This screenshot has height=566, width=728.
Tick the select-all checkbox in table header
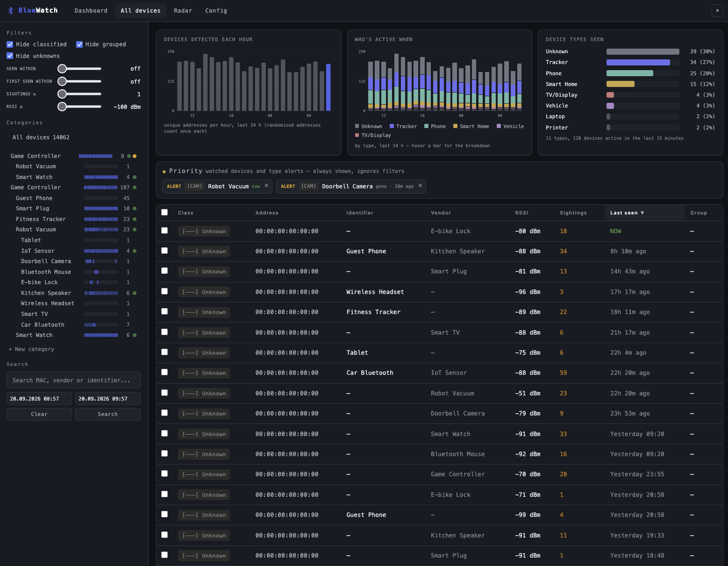[164, 212]
